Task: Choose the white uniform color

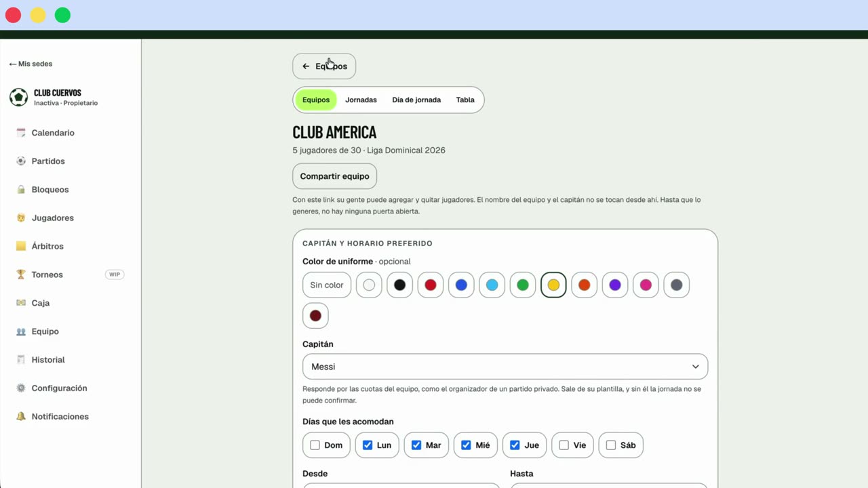Action: pos(369,285)
